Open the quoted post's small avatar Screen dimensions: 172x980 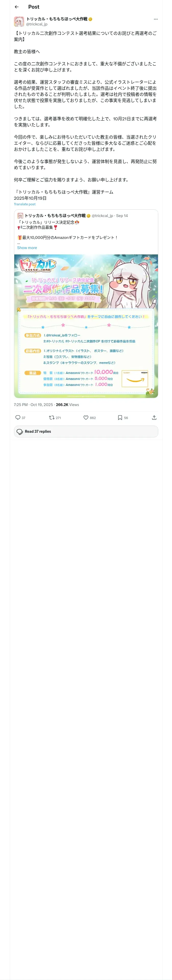pyautogui.click(x=20, y=216)
